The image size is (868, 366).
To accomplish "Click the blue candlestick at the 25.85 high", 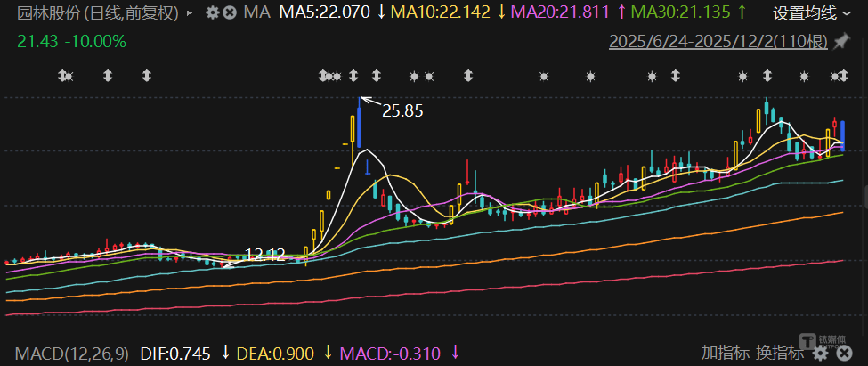I will (x=359, y=123).
